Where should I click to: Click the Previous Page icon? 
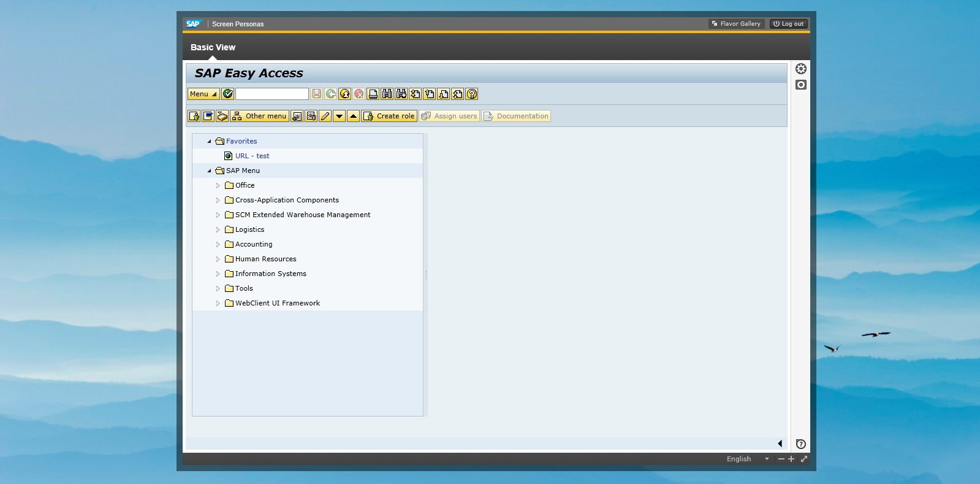(430, 94)
